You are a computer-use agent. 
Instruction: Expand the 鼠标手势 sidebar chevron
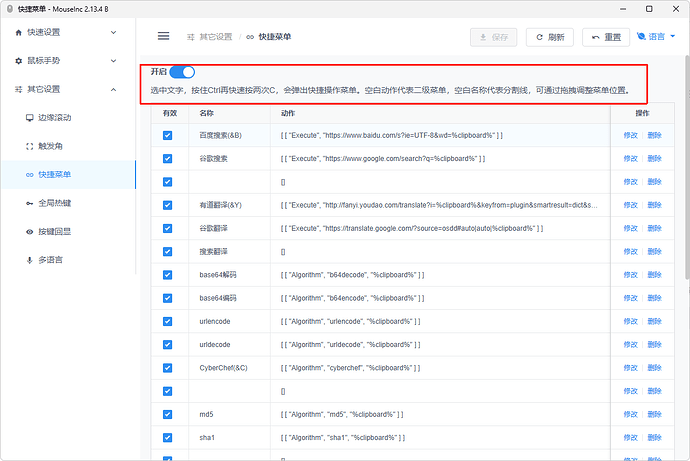coord(114,61)
